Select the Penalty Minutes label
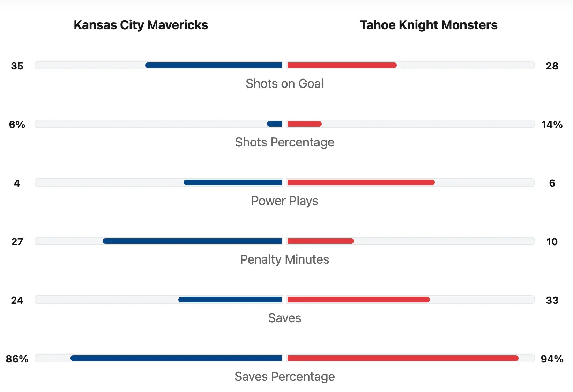 click(x=284, y=259)
